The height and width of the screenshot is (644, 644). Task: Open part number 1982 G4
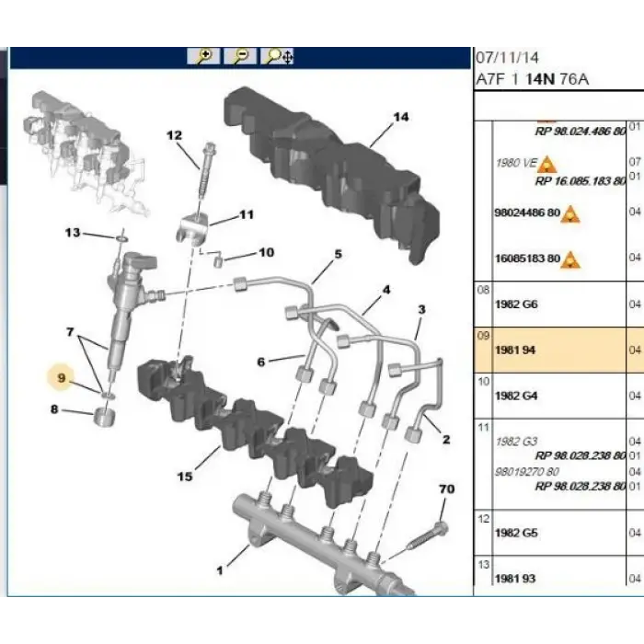pos(516,396)
